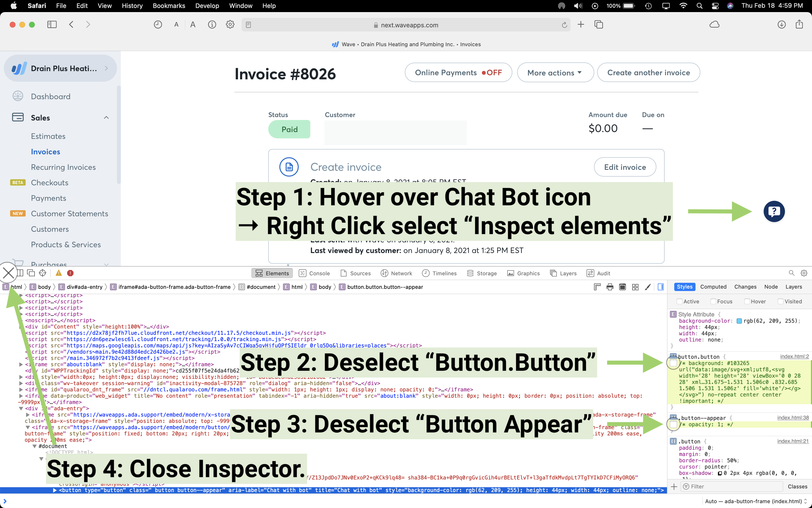812x508 pixels.
Task: Click the Classes button in styles panel
Action: [797, 486]
